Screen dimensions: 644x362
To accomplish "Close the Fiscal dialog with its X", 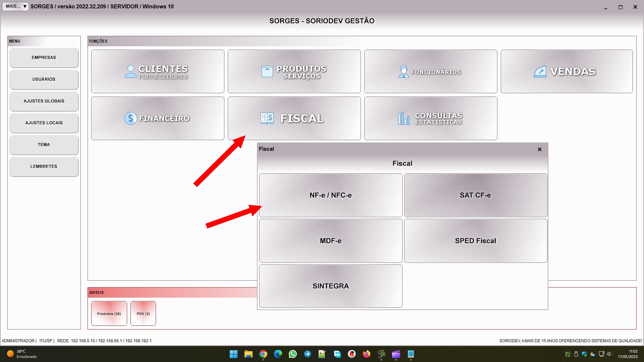I will pos(540,149).
